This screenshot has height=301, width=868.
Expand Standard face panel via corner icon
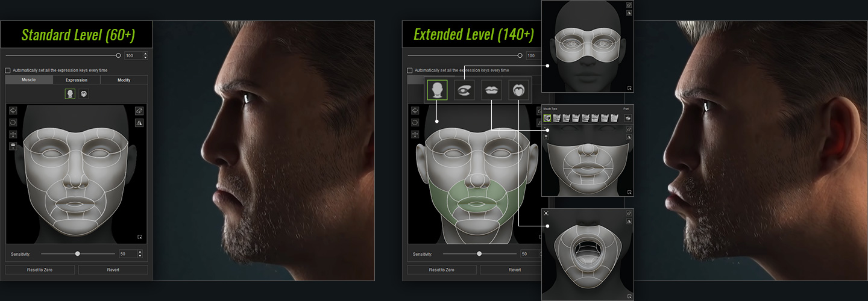point(139,237)
